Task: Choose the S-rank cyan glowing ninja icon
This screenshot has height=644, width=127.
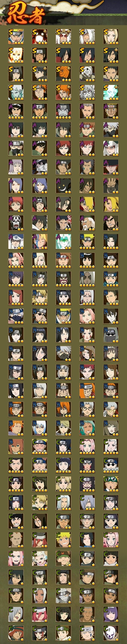Action: click(111, 92)
